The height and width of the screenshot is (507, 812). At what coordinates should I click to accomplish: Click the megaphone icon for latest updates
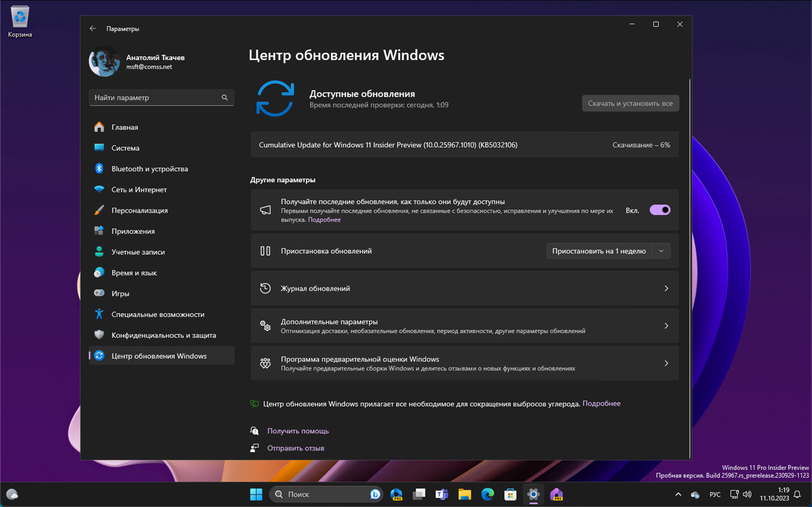(x=265, y=210)
